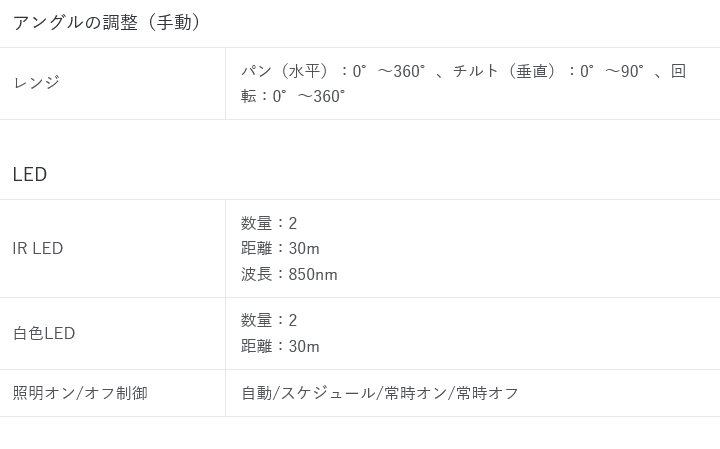Click the LED section heading
The width and height of the screenshot is (720, 449).
coord(30,174)
